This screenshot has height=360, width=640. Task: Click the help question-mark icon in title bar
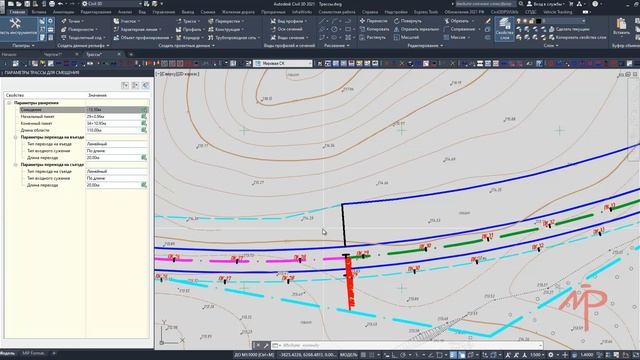(595, 4)
